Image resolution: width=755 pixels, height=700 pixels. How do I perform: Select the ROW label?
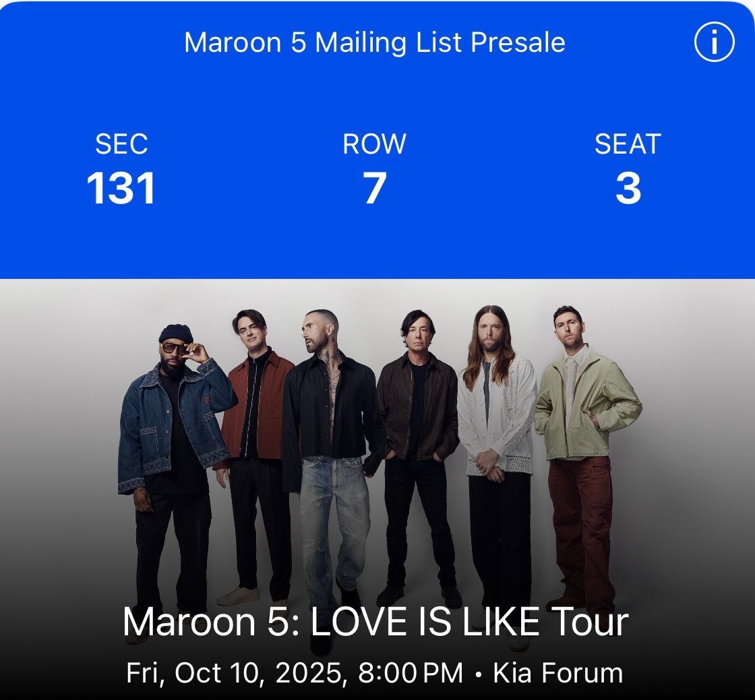(x=374, y=144)
